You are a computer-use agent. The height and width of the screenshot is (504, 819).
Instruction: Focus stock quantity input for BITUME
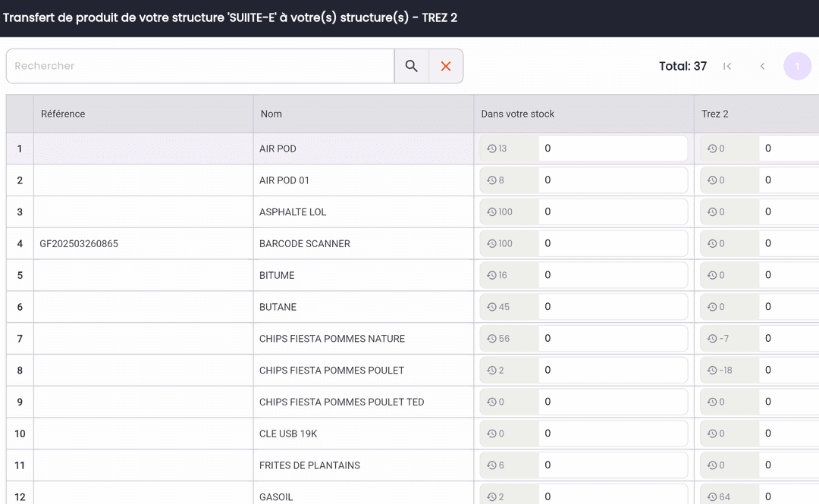point(611,275)
